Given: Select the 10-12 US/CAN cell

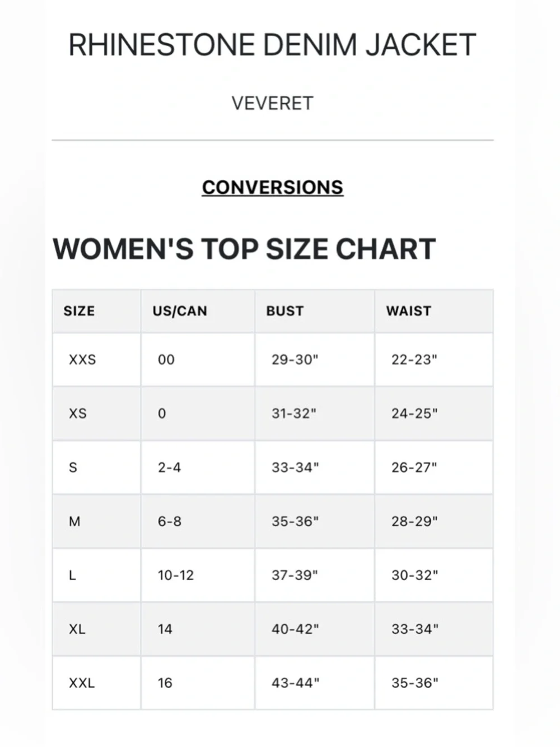Looking at the screenshot, I should point(198,575).
